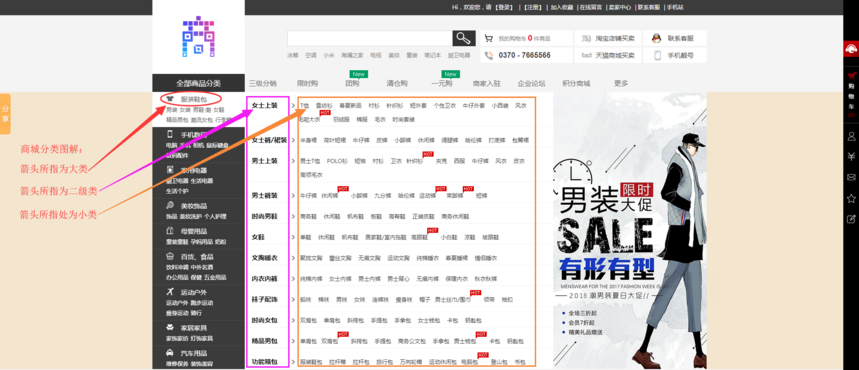
Task: Open the 更多 nav item
Action: pyautogui.click(x=621, y=84)
